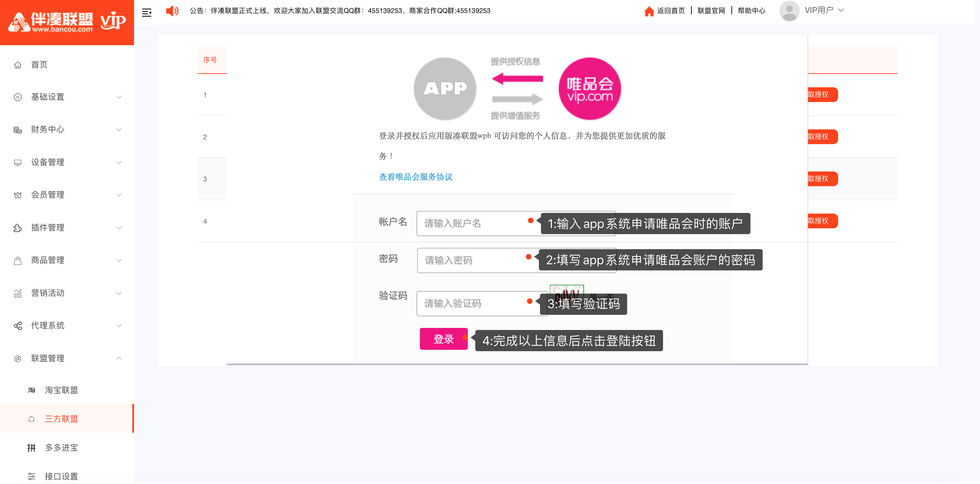Open the 帮助中心 link
This screenshot has width=980, height=484.
click(751, 11)
